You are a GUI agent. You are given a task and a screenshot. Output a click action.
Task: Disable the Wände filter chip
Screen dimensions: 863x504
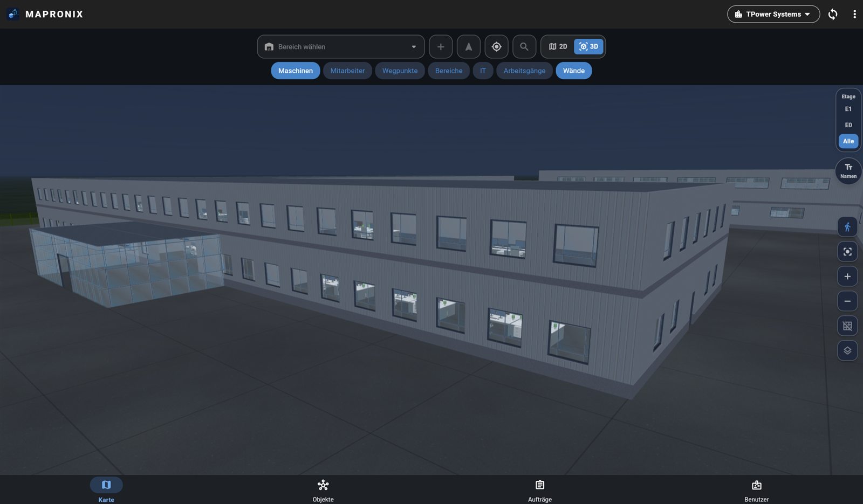pyautogui.click(x=574, y=71)
